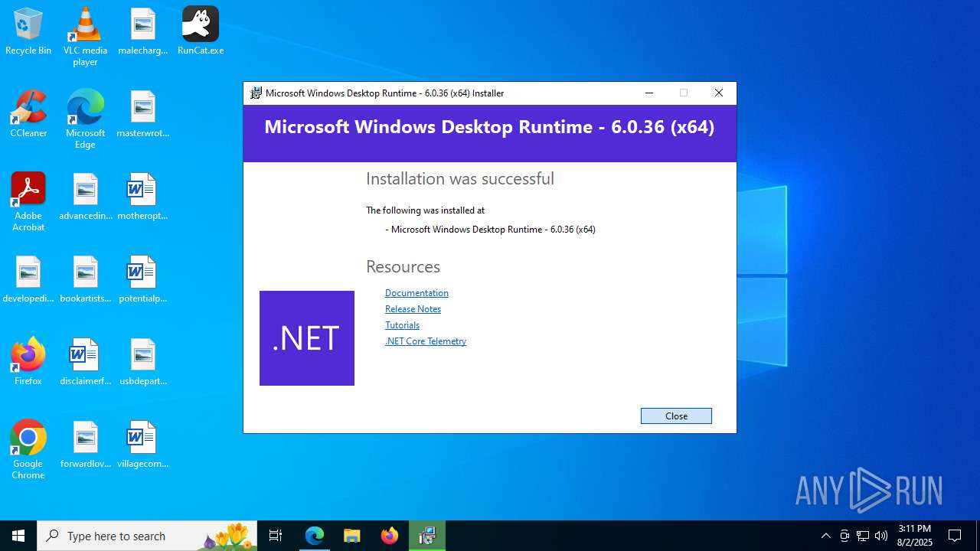This screenshot has width=980, height=551.
Task: Select the malecharg image file icon
Action: [x=142, y=32]
